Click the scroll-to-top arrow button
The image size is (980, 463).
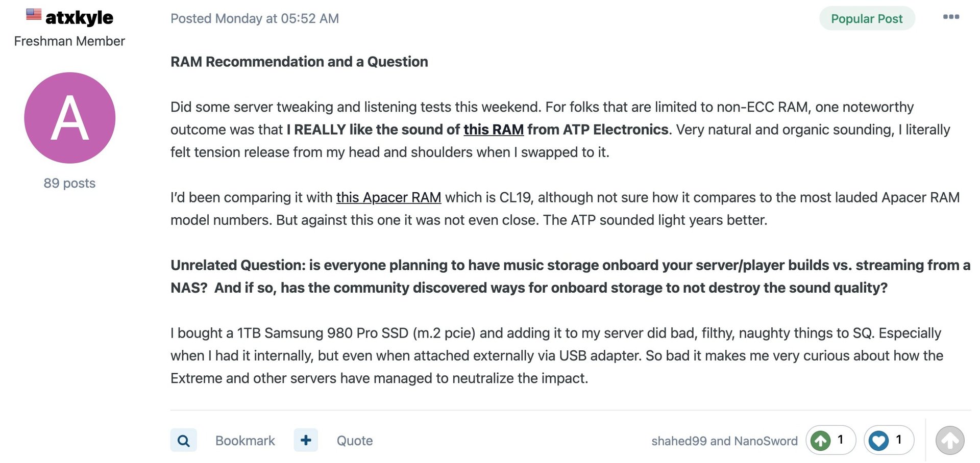950,441
